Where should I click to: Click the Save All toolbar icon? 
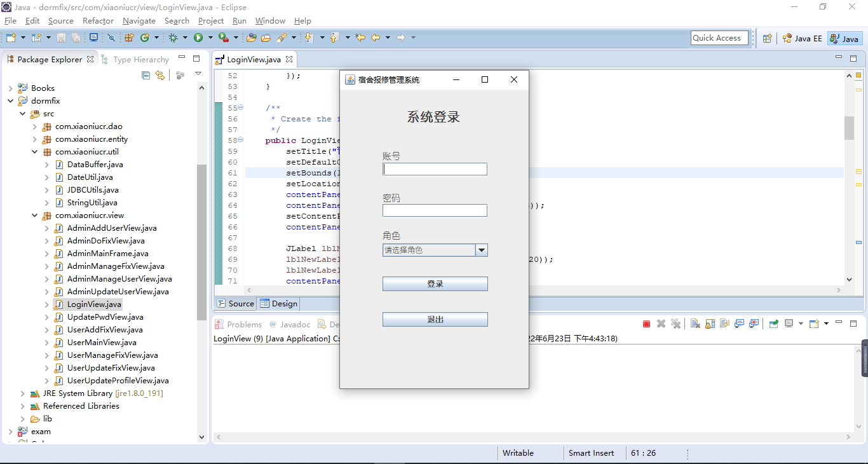click(x=76, y=38)
